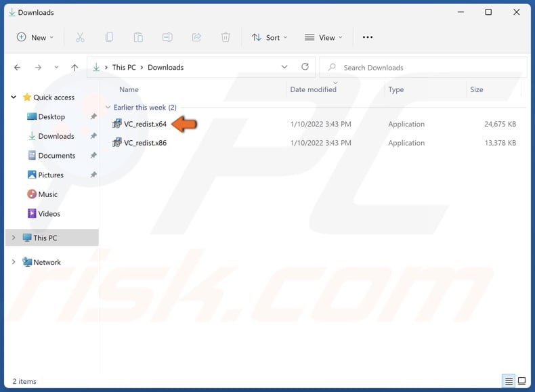Click the pin icon beside Documents
Viewport: 535px width, 392px height.
tap(93, 155)
